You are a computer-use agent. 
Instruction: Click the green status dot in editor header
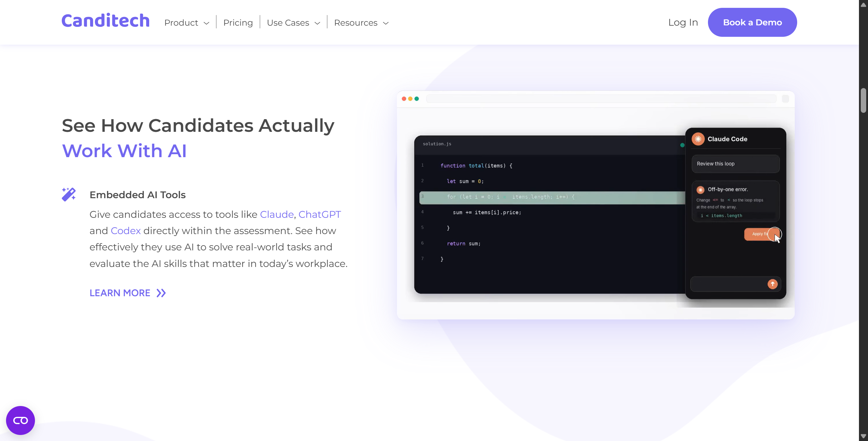click(x=682, y=145)
